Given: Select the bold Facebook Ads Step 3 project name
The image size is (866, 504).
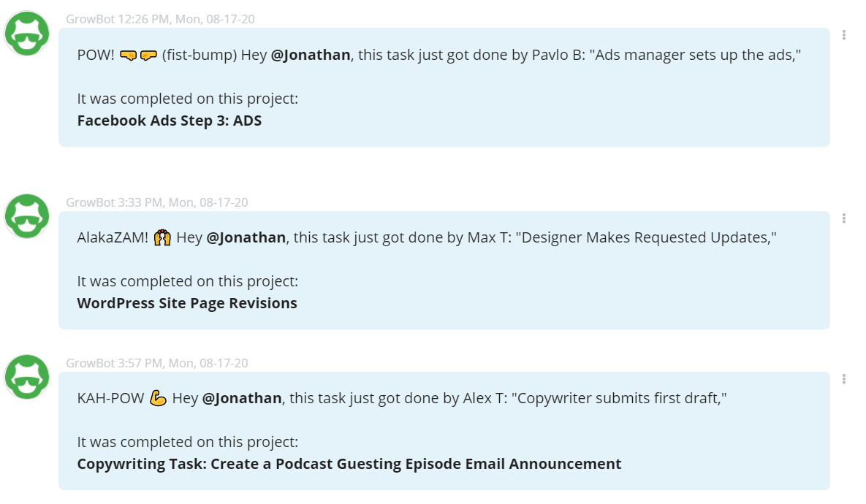Looking at the screenshot, I should 170,120.
